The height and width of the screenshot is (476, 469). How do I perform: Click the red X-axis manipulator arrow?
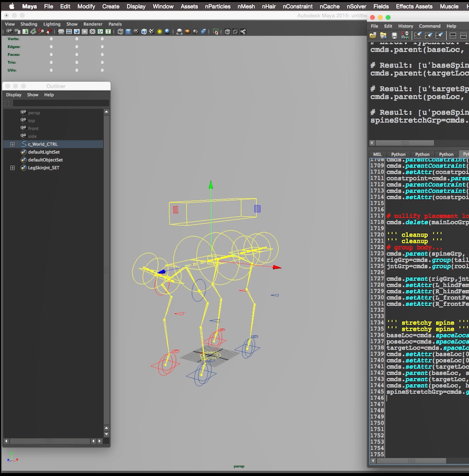[x=277, y=267]
